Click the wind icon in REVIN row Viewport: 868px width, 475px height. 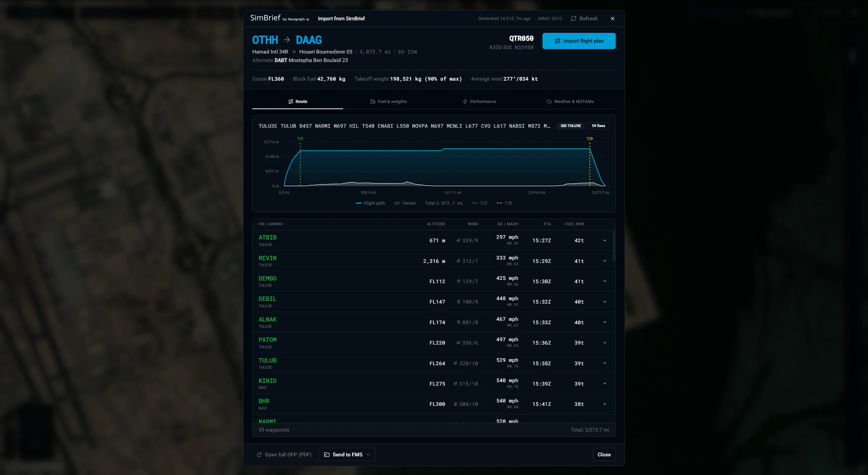click(458, 261)
